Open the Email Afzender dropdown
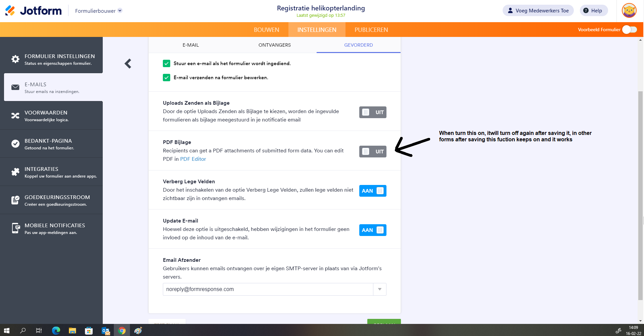This screenshot has height=336, width=644. [x=380, y=289]
